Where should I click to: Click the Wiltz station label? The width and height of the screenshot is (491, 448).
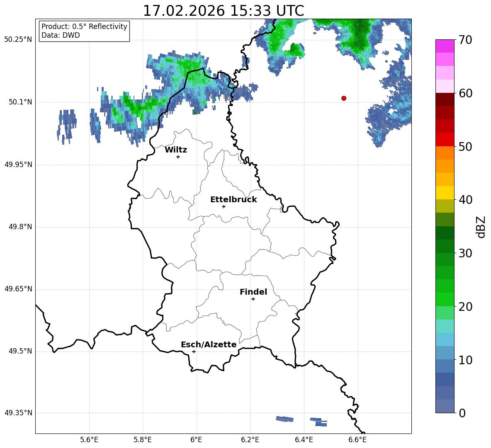[x=176, y=150]
